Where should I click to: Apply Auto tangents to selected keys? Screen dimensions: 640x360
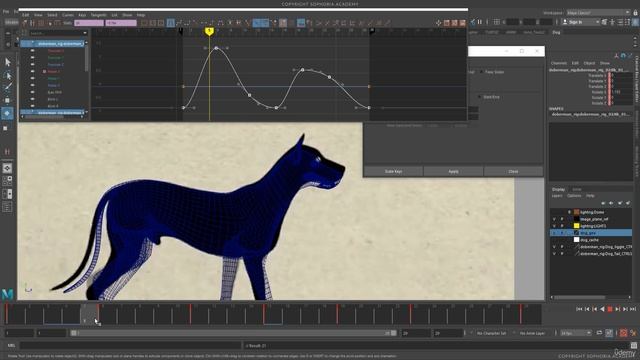click(x=170, y=23)
